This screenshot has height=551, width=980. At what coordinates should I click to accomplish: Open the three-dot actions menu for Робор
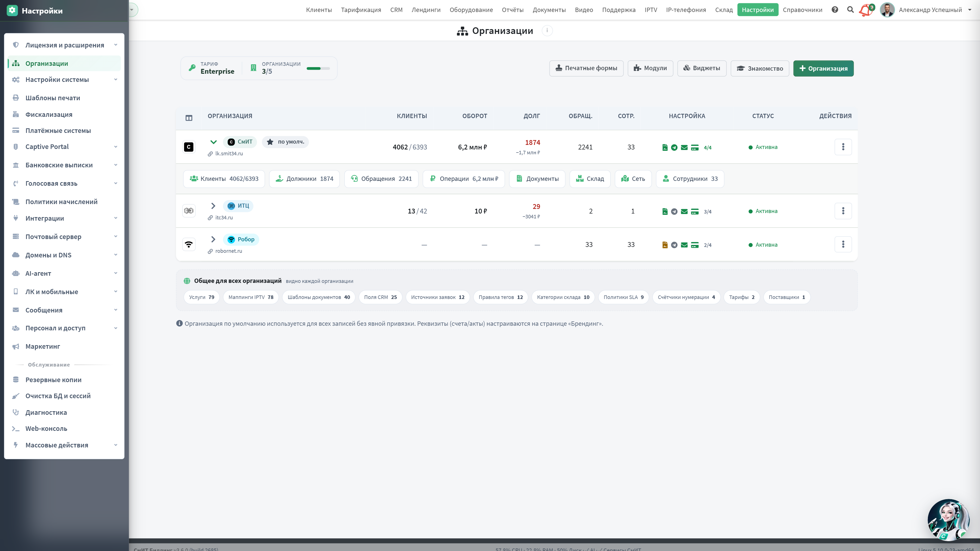click(843, 245)
